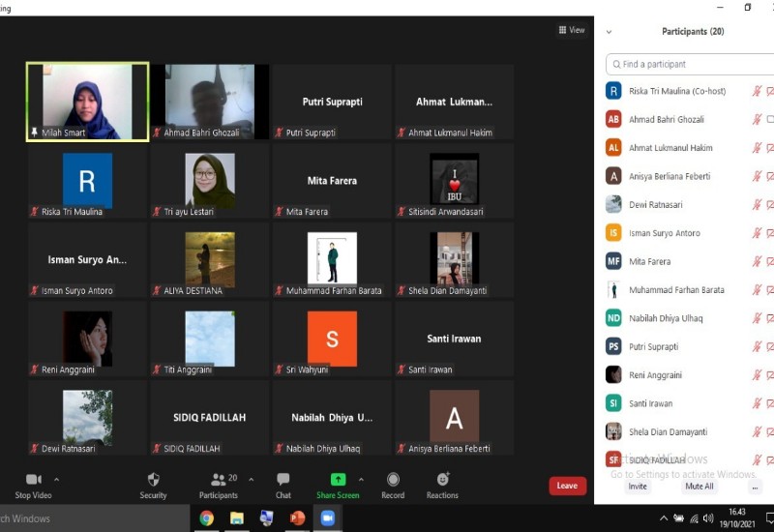Toggle mic for Isman Suryo Antoro in list
The height and width of the screenshot is (532, 774).
click(x=757, y=233)
